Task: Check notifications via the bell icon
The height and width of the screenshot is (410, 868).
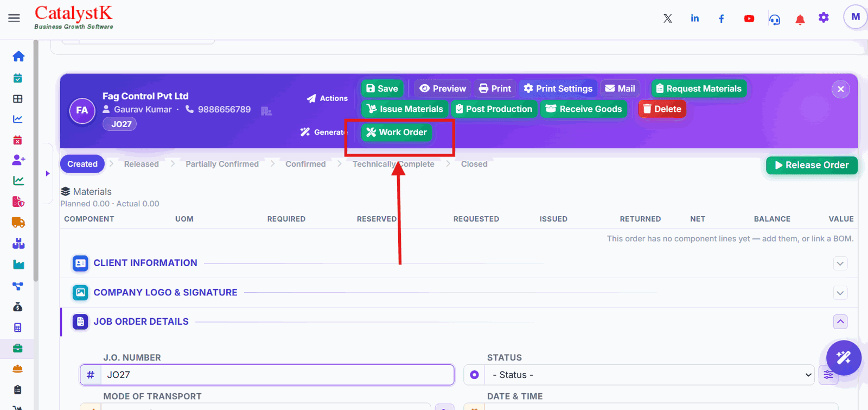Action: coord(800,20)
